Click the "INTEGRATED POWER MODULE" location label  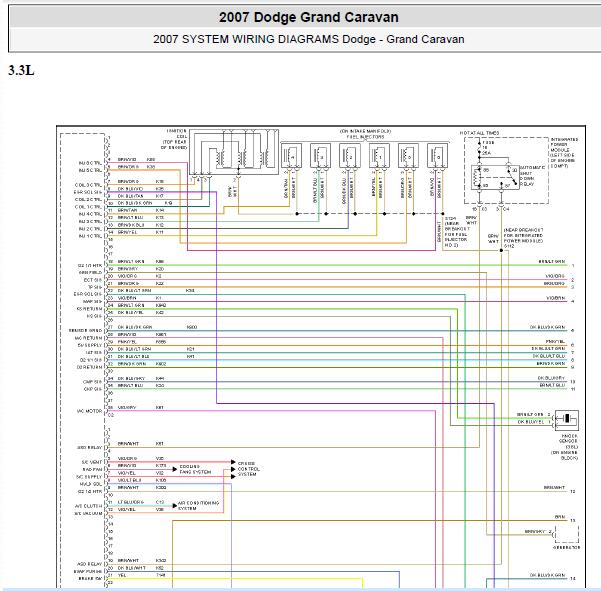pos(564,153)
